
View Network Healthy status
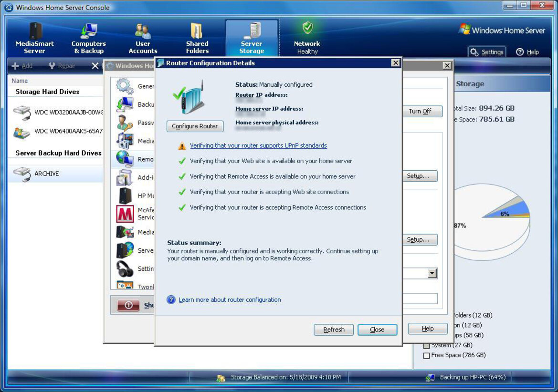(307, 38)
